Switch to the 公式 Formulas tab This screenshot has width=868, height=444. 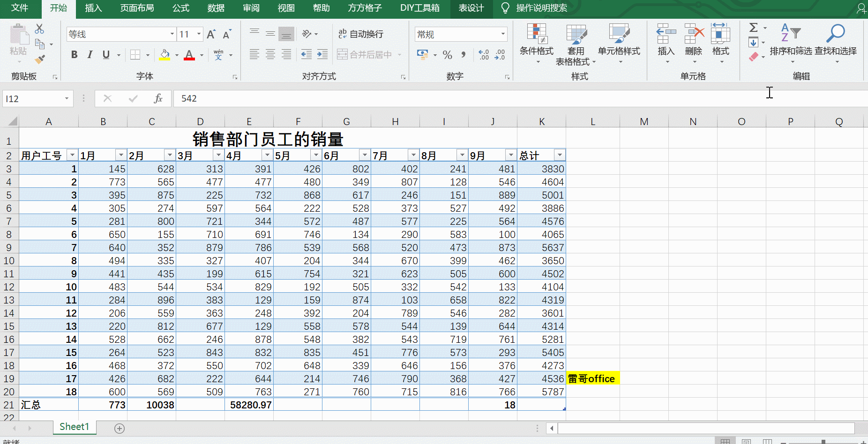(x=181, y=8)
